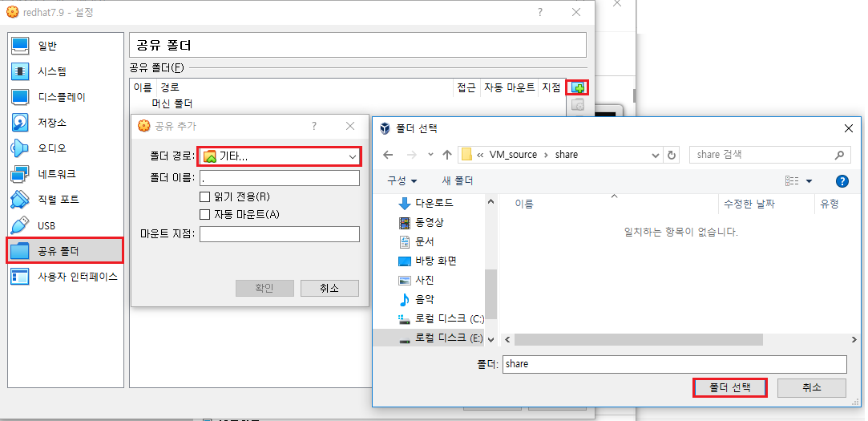
Task: Open General settings in the sidebar
Action: 66,46
